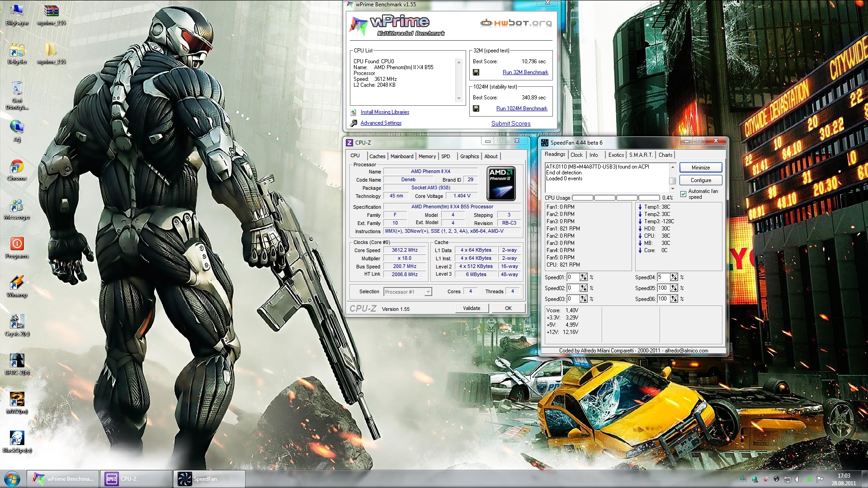This screenshot has width=868, height=488.
Task: Click the Advanced Settings wrench icon
Action: [x=354, y=123]
